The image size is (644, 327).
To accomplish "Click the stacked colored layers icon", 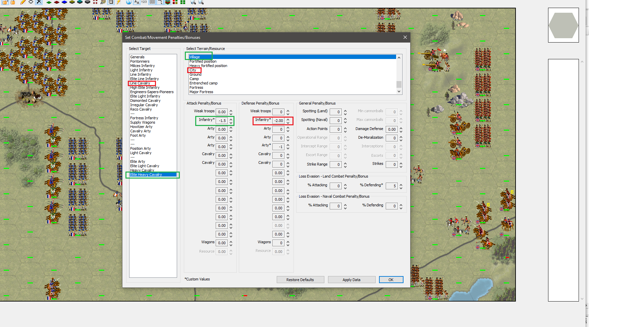I will coord(168,2).
